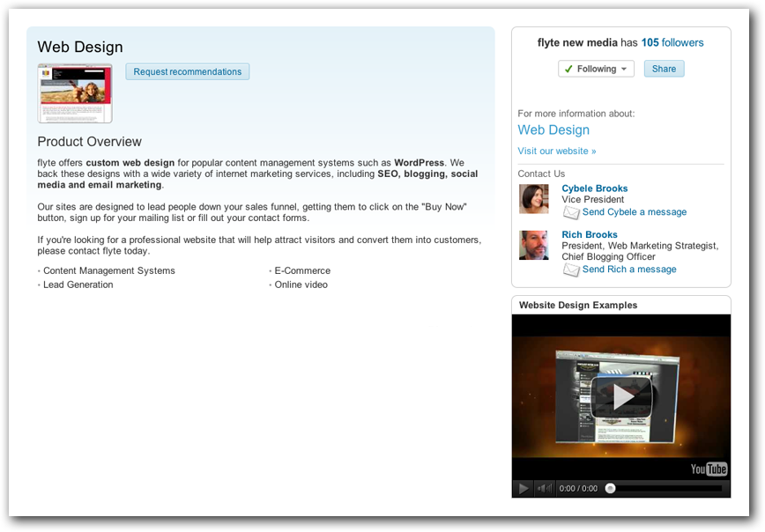
Task: Mute the video with speaker icon
Action: click(x=544, y=489)
